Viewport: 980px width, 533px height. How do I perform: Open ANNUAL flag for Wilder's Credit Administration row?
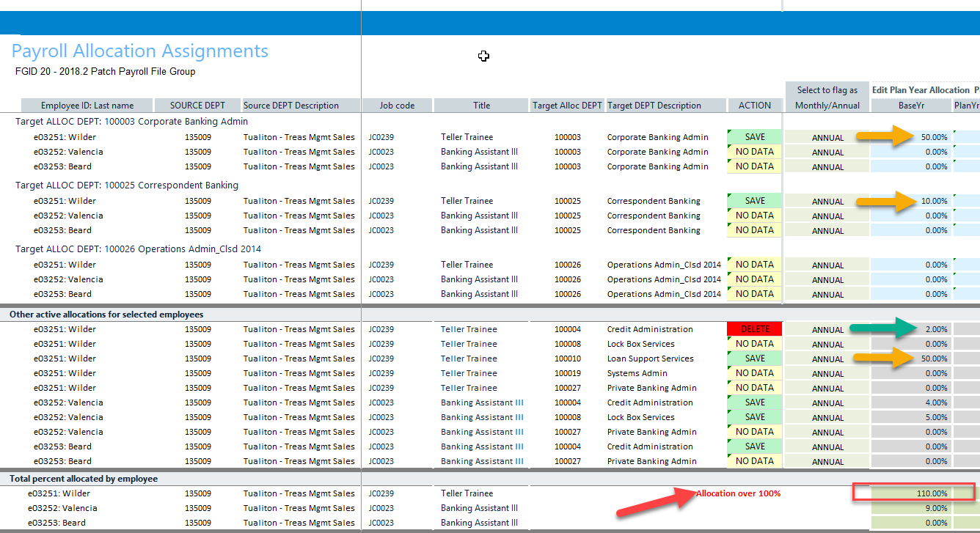point(827,330)
